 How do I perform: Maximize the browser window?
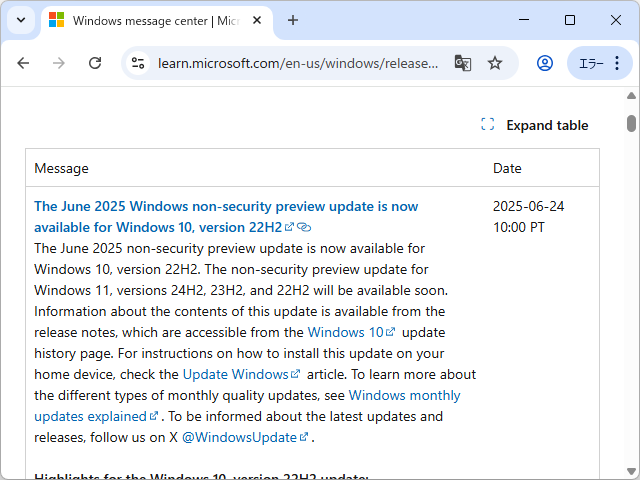point(570,20)
